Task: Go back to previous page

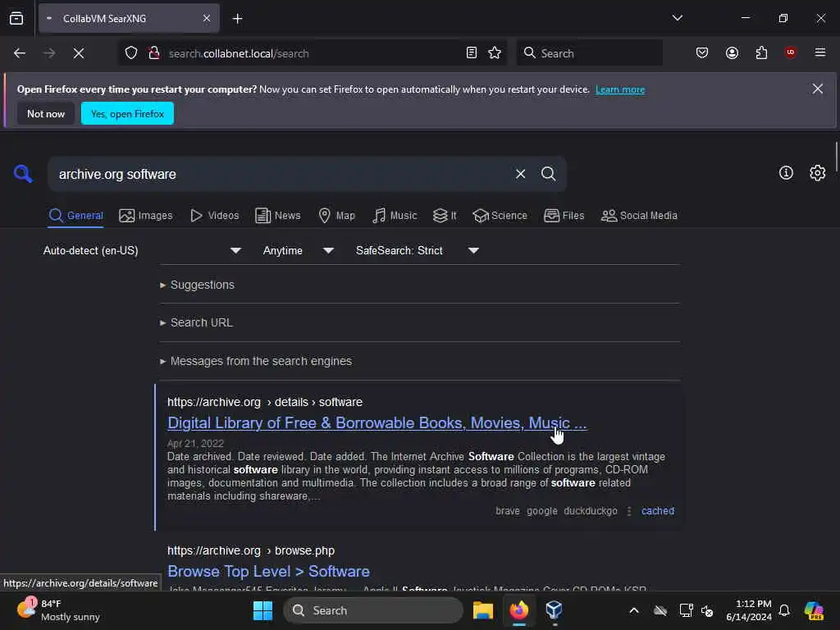Action: tap(20, 53)
